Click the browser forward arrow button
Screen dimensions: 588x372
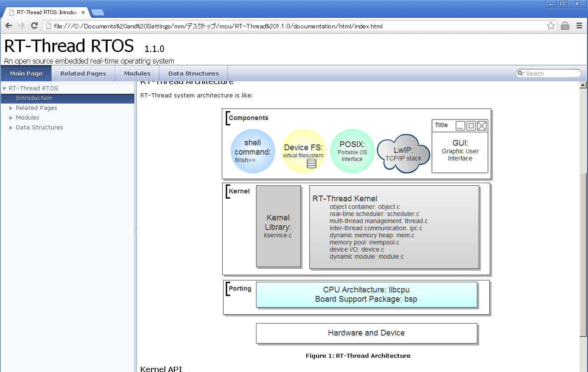(x=21, y=26)
